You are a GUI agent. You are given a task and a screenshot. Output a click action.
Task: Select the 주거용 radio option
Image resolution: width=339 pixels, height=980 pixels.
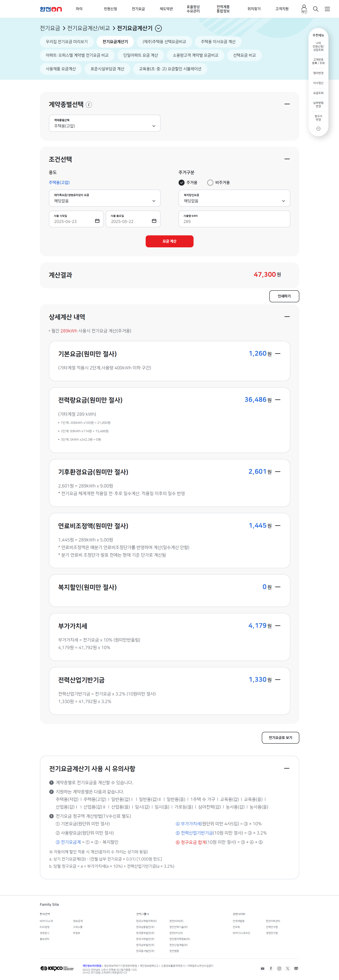coord(188,183)
